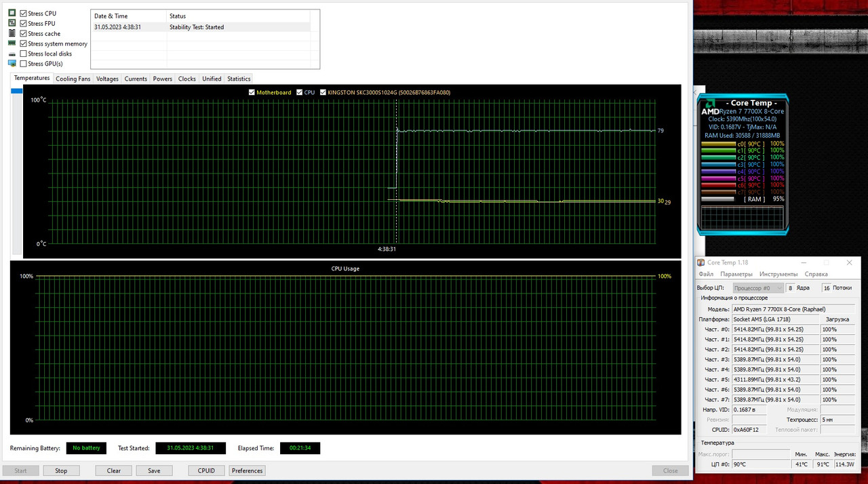Image resolution: width=868 pixels, height=484 pixels.
Task: Click the Save button
Action: click(154, 470)
